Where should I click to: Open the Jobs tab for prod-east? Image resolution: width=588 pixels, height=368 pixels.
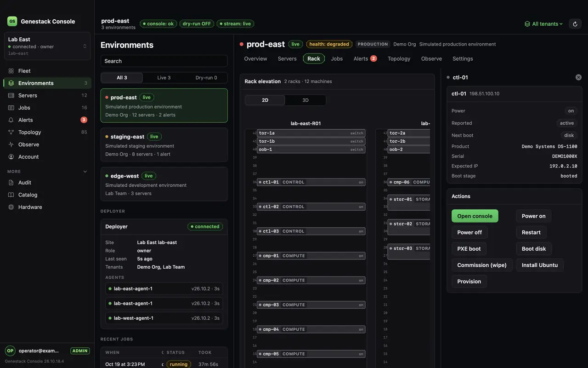coord(337,58)
